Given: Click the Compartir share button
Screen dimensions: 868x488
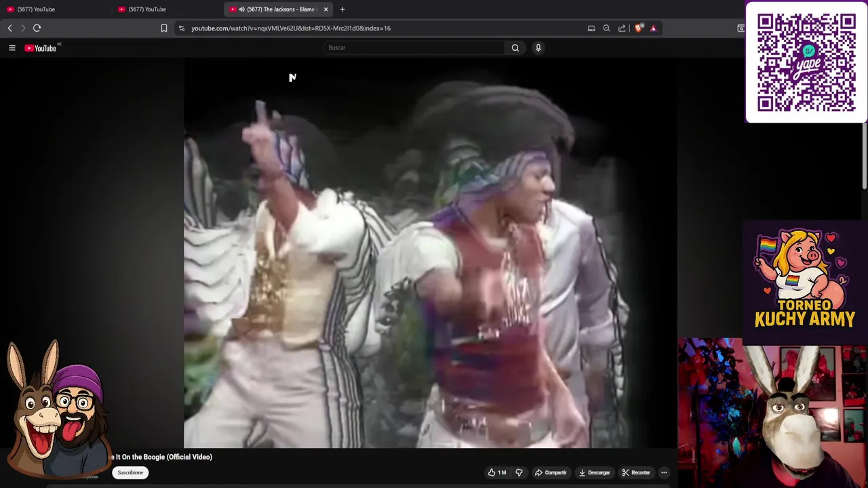Looking at the screenshot, I should 551,472.
